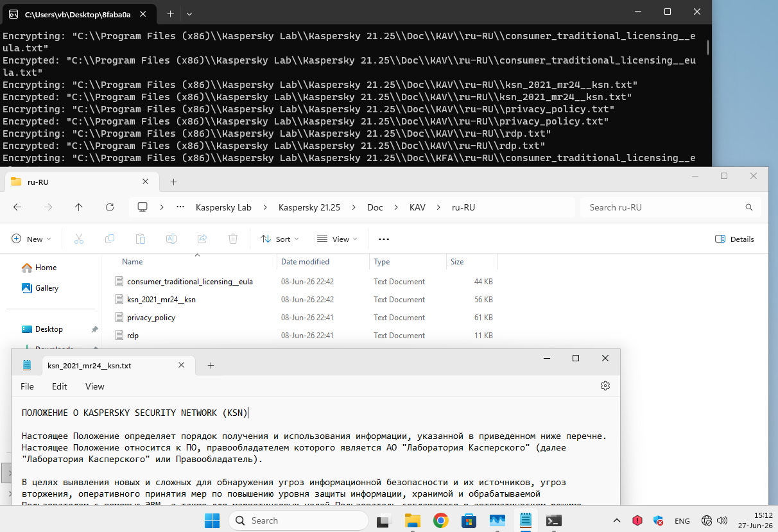
Task: Go up one folder level in Explorer
Action: coord(79,207)
